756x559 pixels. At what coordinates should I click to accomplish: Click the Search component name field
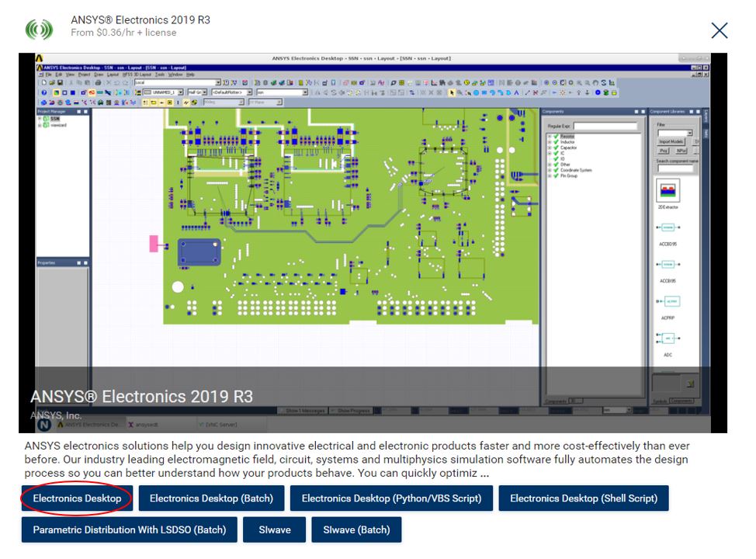pos(675,168)
